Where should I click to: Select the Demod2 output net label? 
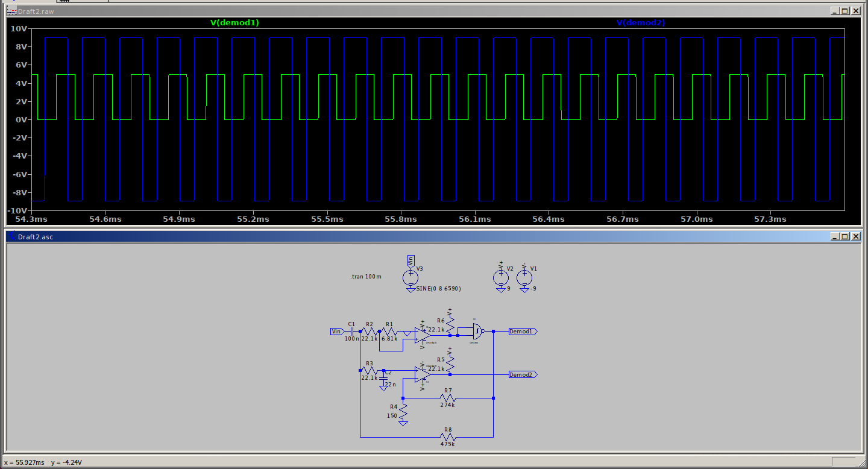(x=522, y=375)
